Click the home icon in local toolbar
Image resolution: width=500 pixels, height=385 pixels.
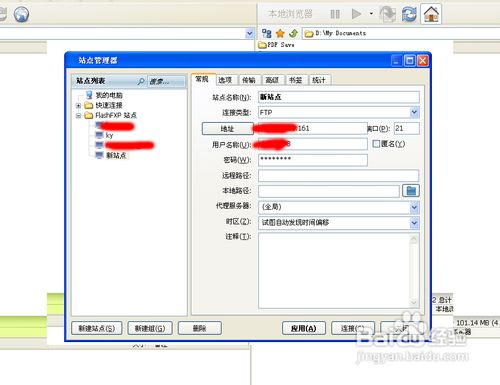point(431,14)
